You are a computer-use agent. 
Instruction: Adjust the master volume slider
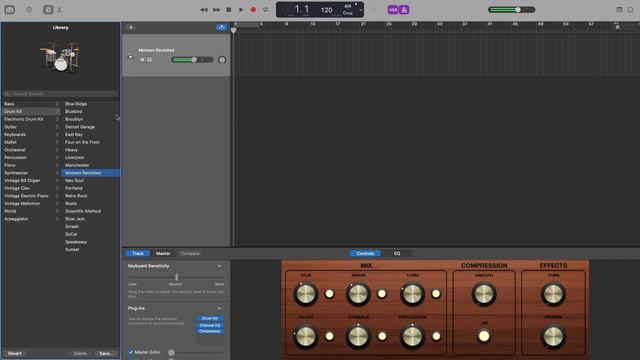(x=512, y=10)
